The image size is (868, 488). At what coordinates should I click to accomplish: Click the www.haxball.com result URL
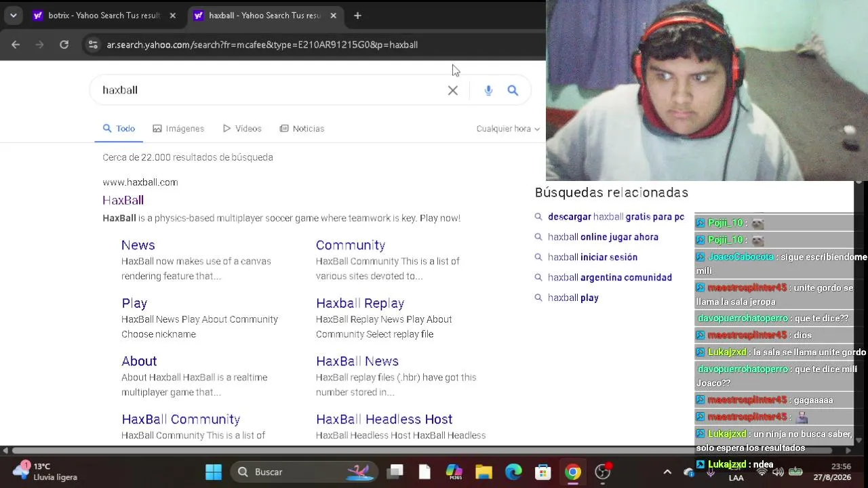coord(140,182)
